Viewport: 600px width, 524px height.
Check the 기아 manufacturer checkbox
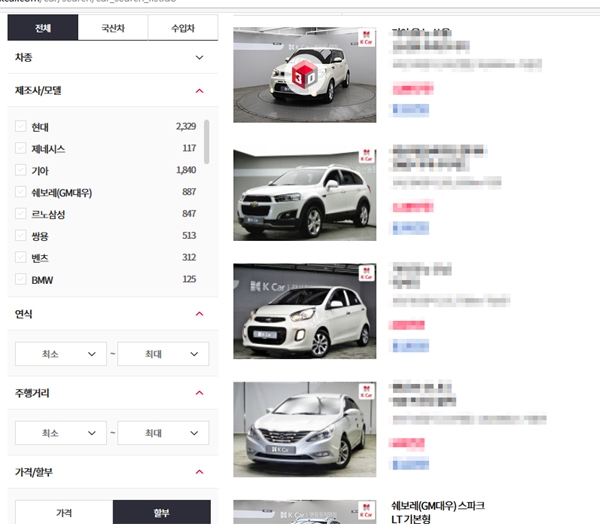21,170
